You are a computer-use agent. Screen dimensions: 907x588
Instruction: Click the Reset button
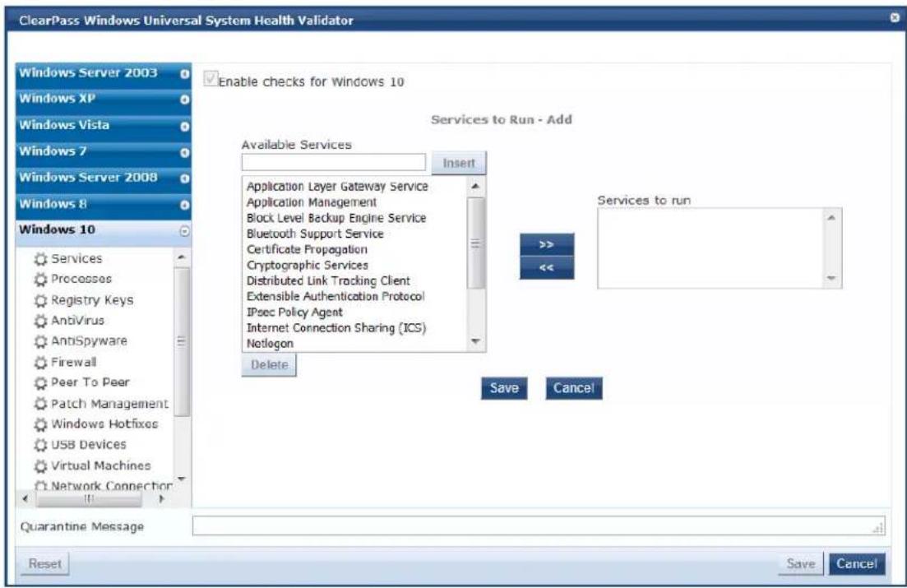click(44, 563)
